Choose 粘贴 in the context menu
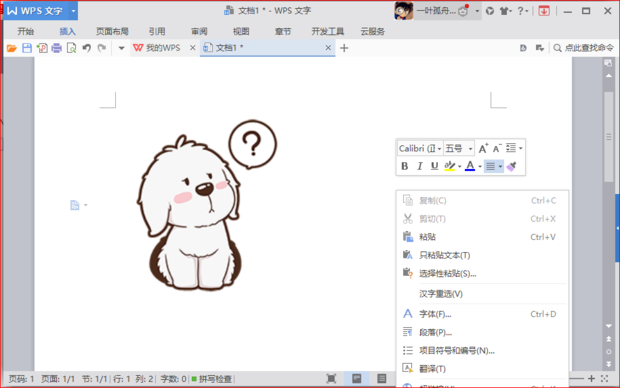 tap(482, 237)
